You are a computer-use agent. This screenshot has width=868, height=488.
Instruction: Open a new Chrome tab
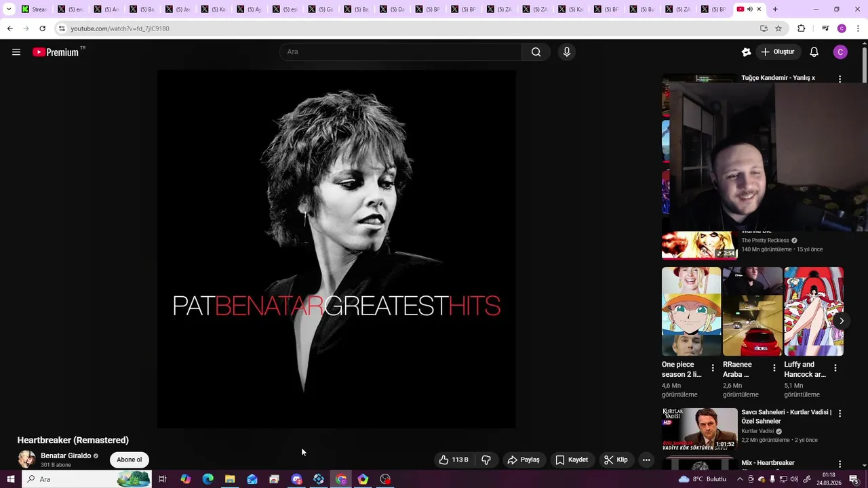click(x=775, y=9)
